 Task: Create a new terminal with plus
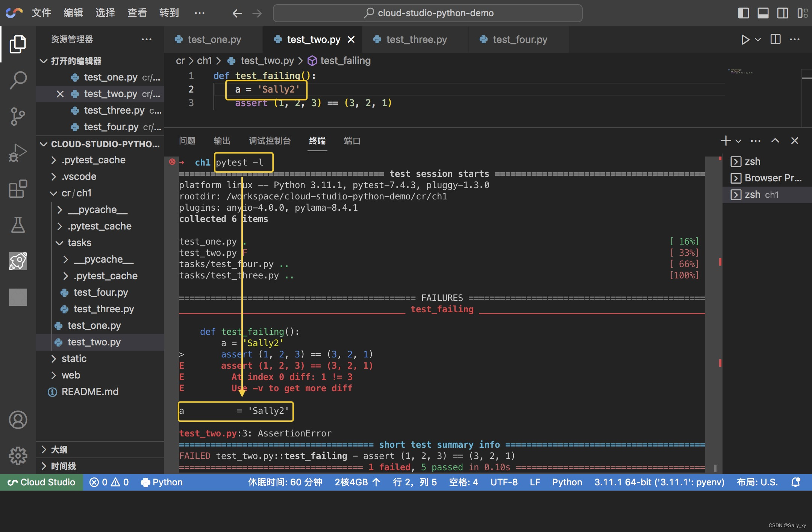(726, 141)
